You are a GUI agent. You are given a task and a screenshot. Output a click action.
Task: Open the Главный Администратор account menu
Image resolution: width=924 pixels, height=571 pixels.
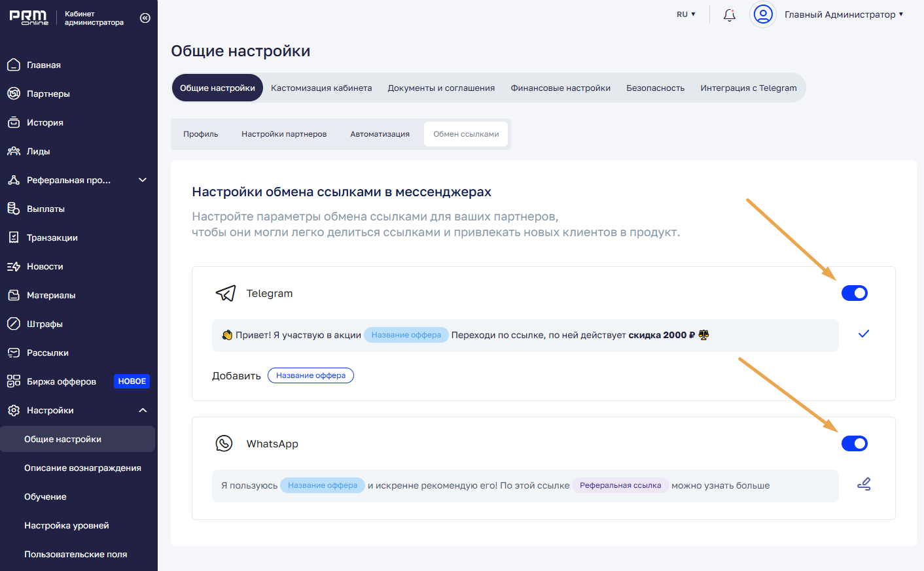[844, 14]
